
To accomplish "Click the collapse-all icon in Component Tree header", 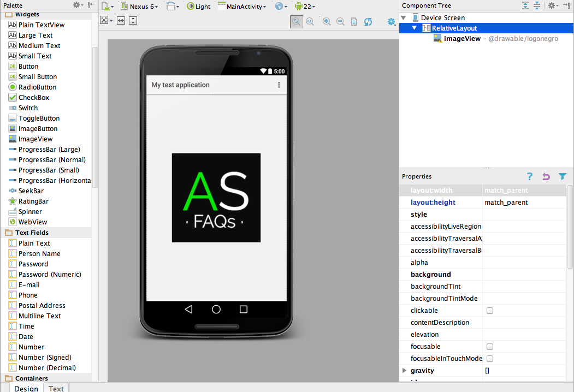I will 536,5.
